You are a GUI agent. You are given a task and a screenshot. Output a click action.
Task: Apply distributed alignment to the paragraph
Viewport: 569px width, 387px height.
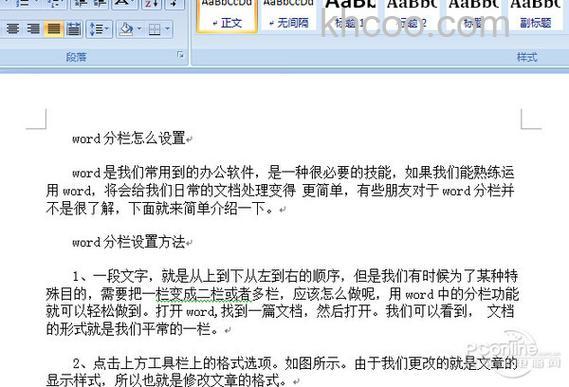point(74,28)
